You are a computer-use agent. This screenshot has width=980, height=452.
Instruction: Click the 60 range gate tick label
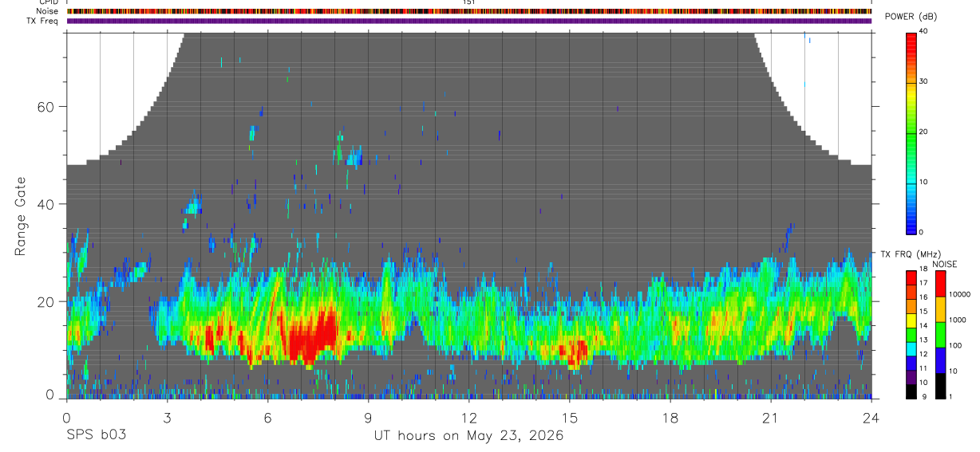click(48, 106)
